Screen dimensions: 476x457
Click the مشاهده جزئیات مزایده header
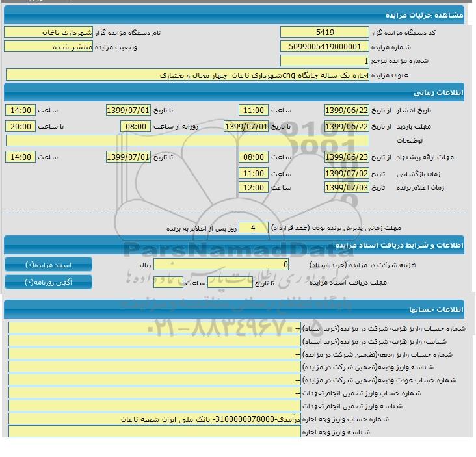coord(234,14)
